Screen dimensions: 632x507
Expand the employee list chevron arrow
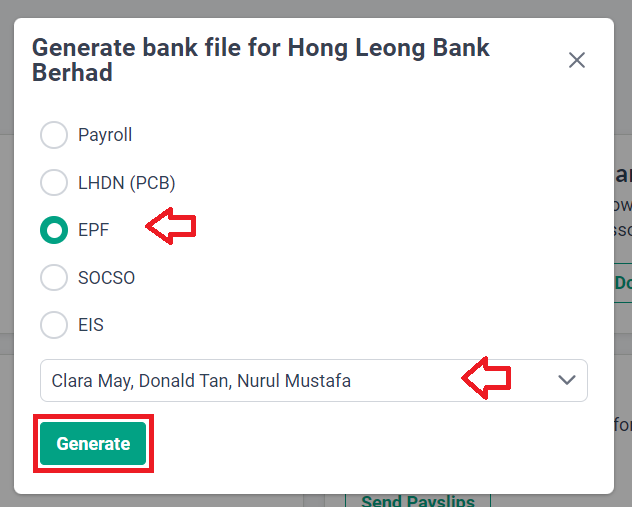tap(567, 381)
